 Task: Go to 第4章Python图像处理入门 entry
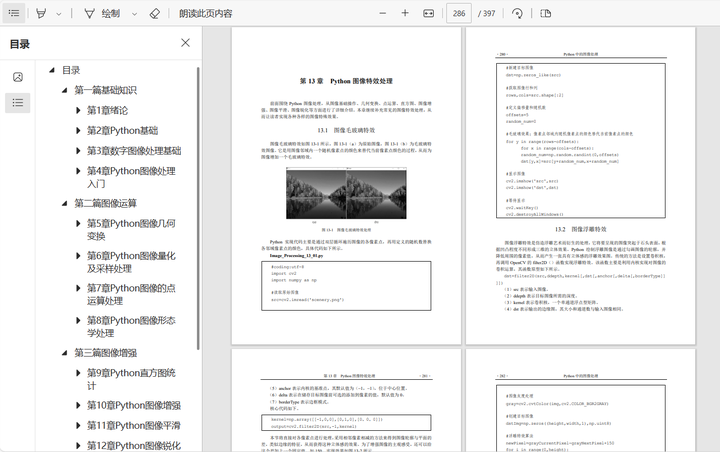tap(131, 177)
